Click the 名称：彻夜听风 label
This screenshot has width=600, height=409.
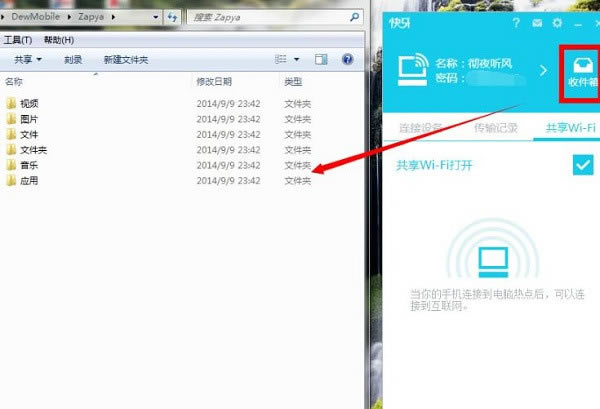pyautogui.click(x=474, y=63)
